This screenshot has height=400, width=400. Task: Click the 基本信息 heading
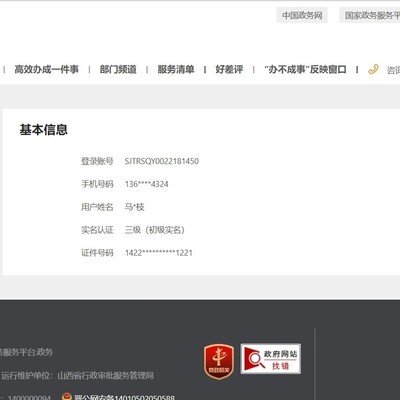(x=44, y=130)
